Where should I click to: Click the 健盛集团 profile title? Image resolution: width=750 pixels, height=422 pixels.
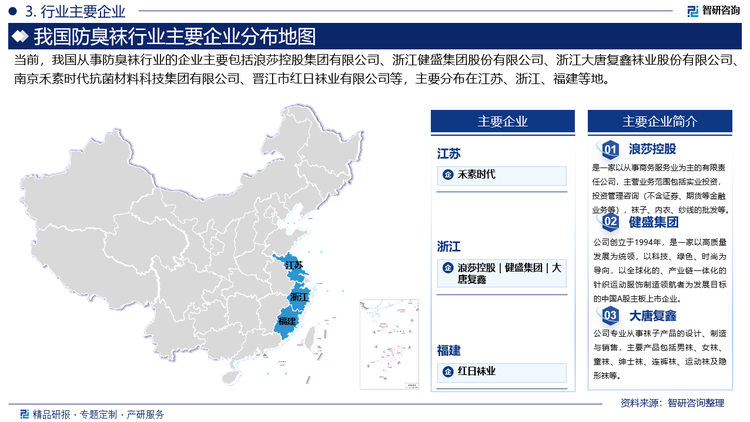point(653,222)
